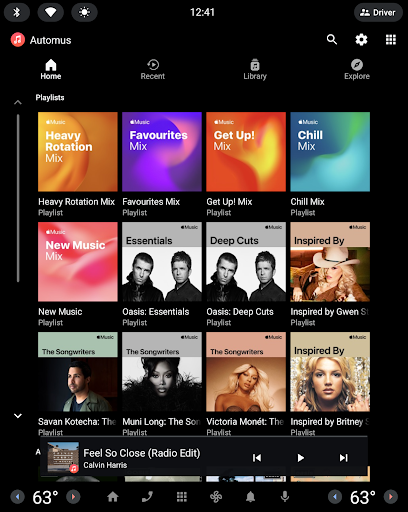Open the Inspired by Gwen Stefani cover
The height and width of the screenshot is (512, 408).
pyautogui.click(x=330, y=262)
